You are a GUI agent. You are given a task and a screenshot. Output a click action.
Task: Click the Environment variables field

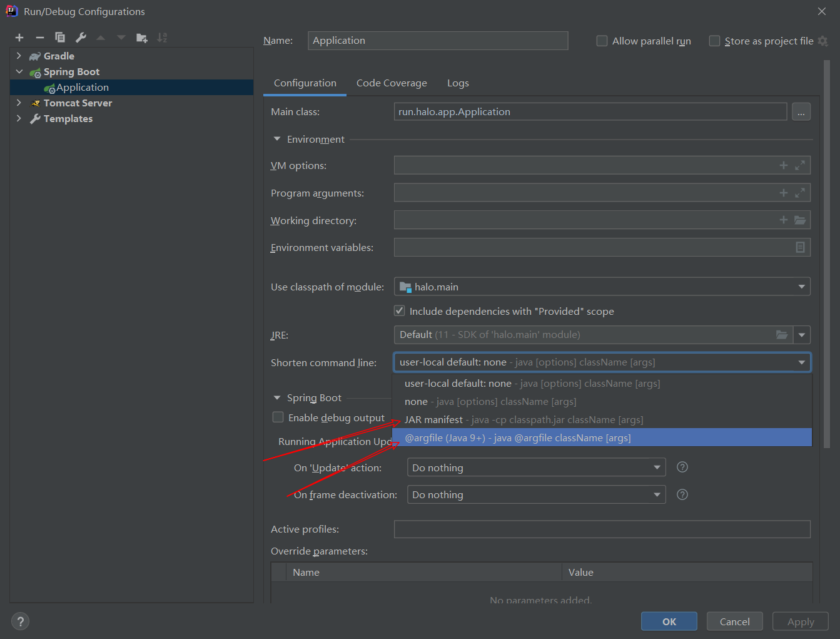602,247
